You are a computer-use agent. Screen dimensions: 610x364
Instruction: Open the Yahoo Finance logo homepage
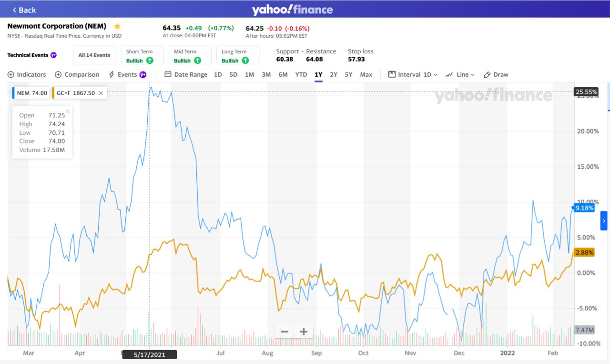click(x=292, y=10)
